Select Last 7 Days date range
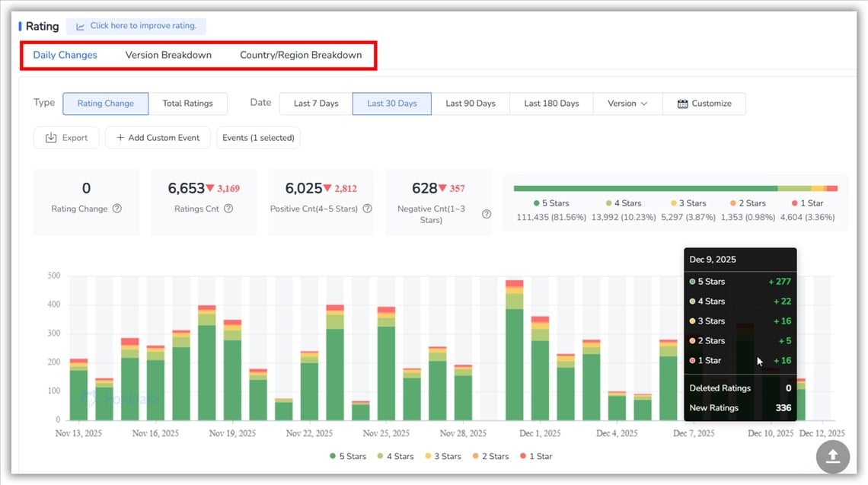The image size is (868, 485). (x=316, y=104)
